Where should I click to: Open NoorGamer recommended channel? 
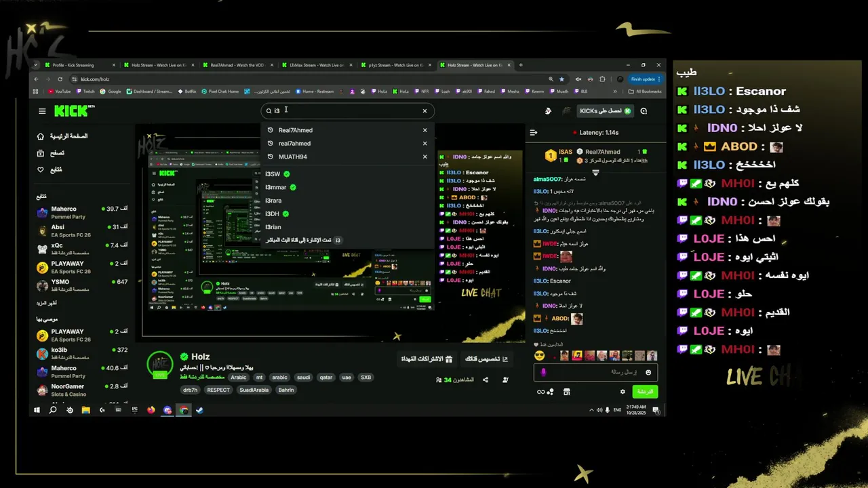(x=81, y=390)
